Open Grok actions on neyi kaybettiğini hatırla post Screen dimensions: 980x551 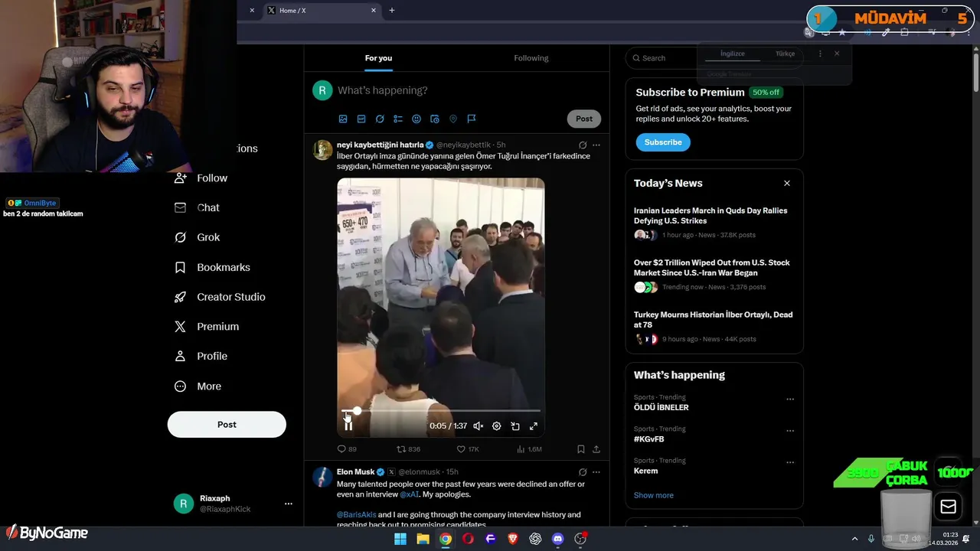583,145
